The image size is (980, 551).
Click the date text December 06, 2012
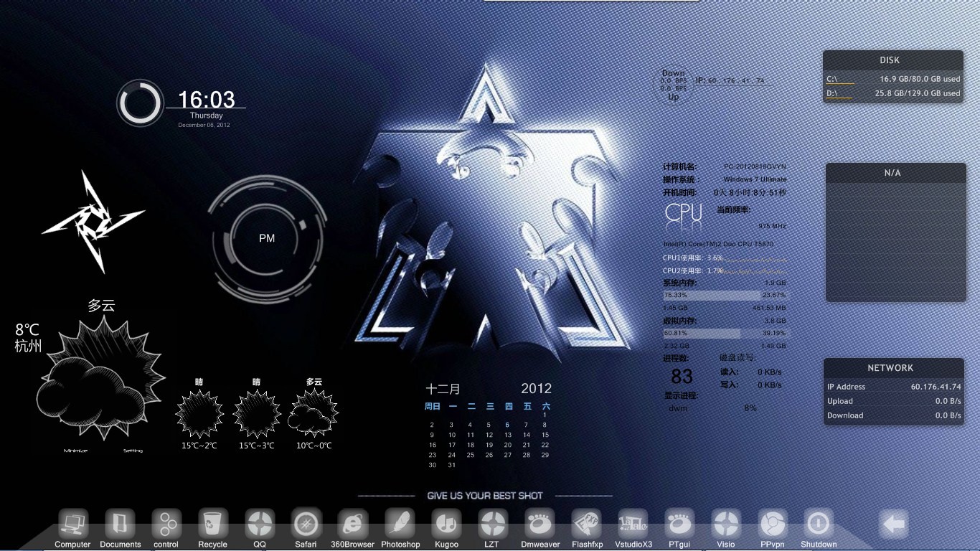tap(204, 125)
